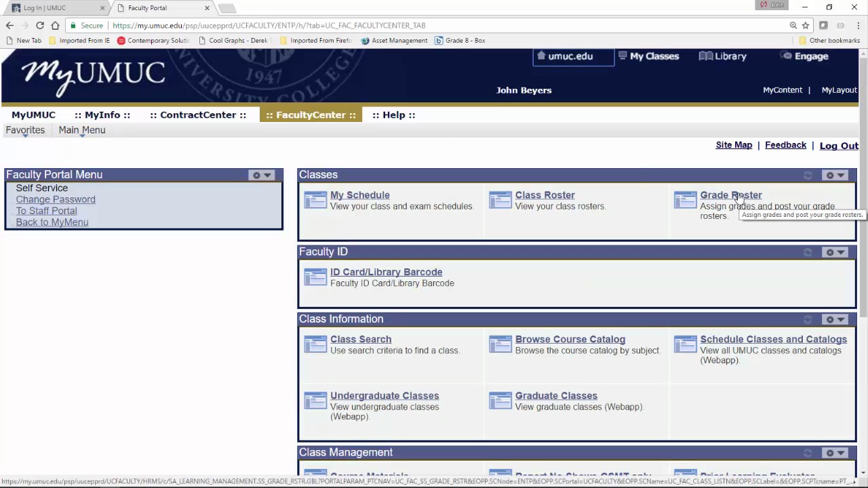Click the Grade Roster page icon
This screenshot has height=488, width=868.
click(x=686, y=200)
